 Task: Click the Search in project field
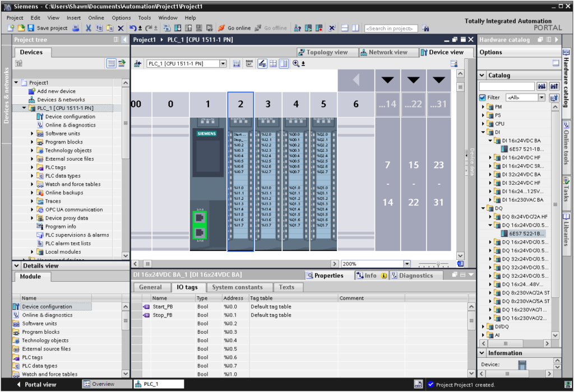391,29
